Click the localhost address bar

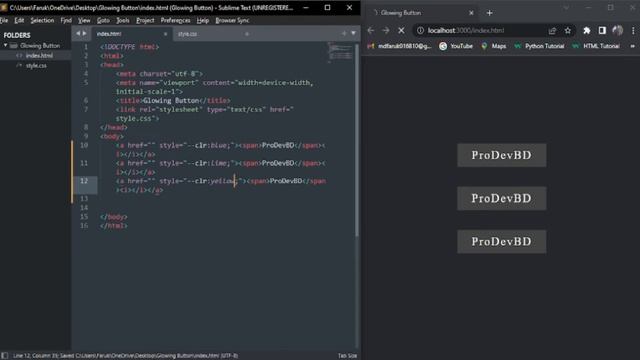(x=466, y=31)
